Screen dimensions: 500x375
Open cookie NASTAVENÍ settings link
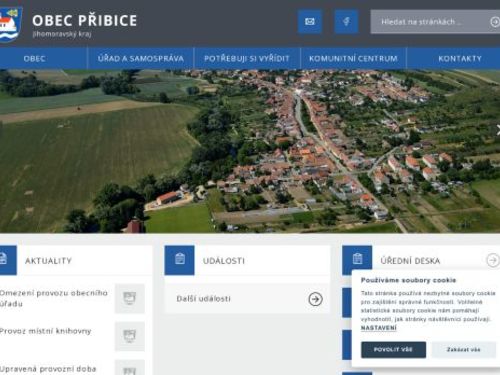click(x=379, y=328)
